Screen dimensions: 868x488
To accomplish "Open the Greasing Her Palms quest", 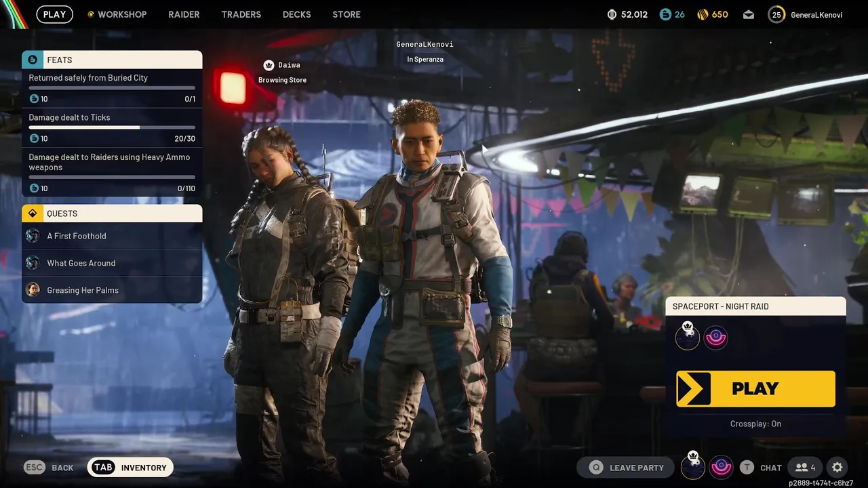I will [x=112, y=290].
